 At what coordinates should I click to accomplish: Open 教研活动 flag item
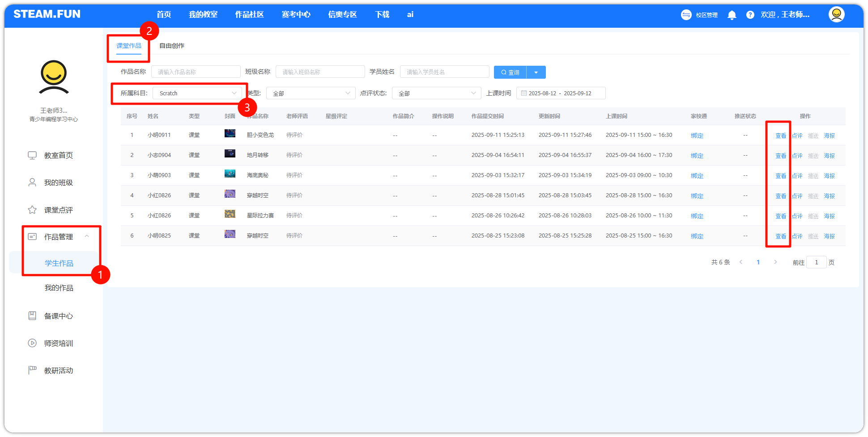tap(58, 371)
